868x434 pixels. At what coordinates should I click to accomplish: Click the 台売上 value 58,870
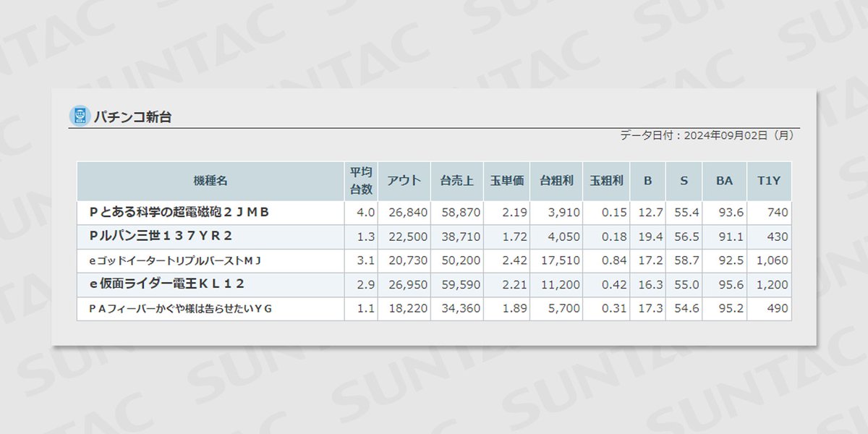click(461, 213)
